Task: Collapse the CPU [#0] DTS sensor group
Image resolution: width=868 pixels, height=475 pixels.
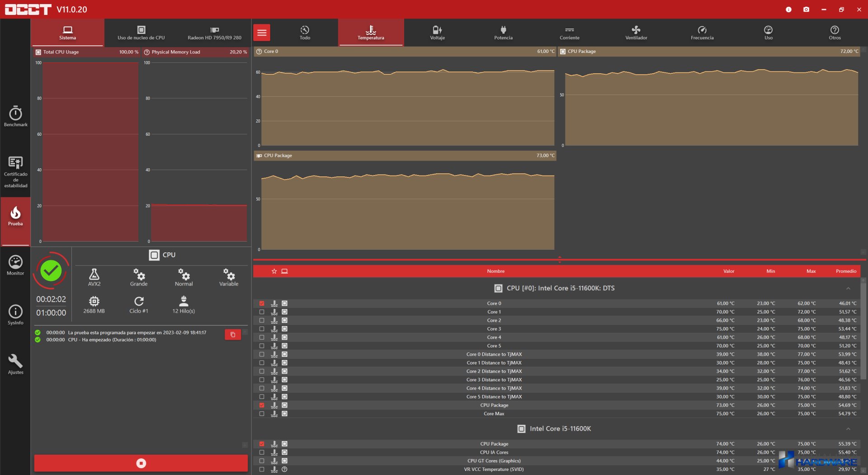Action: 848,289
